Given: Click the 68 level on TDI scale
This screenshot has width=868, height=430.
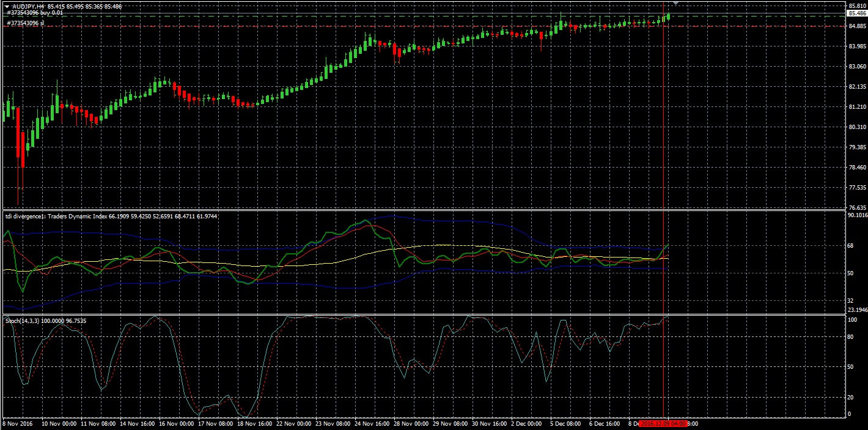Looking at the screenshot, I should 851,246.
